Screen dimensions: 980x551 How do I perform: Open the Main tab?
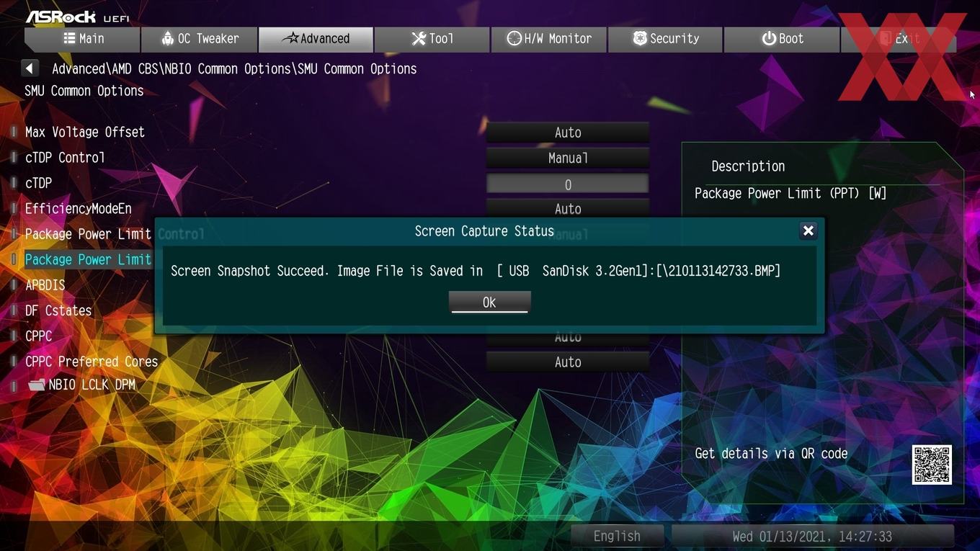[x=82, y=39]
